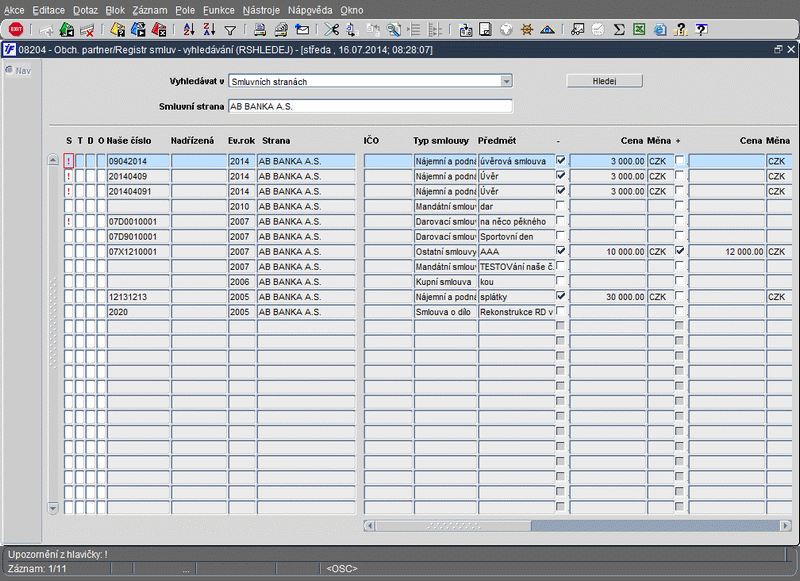Sort descending with the Z-A icon
This screenshot has width=800, height=581.
pyautogui.click(x=209, y=30)
